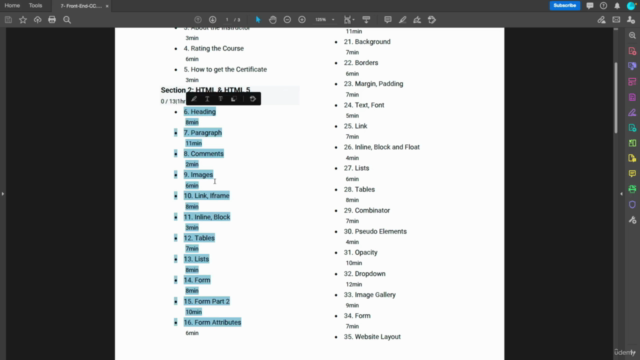The width and height of the screenshot is (640, 360).
Task: Go to the next page
Action: coord(212,20)
